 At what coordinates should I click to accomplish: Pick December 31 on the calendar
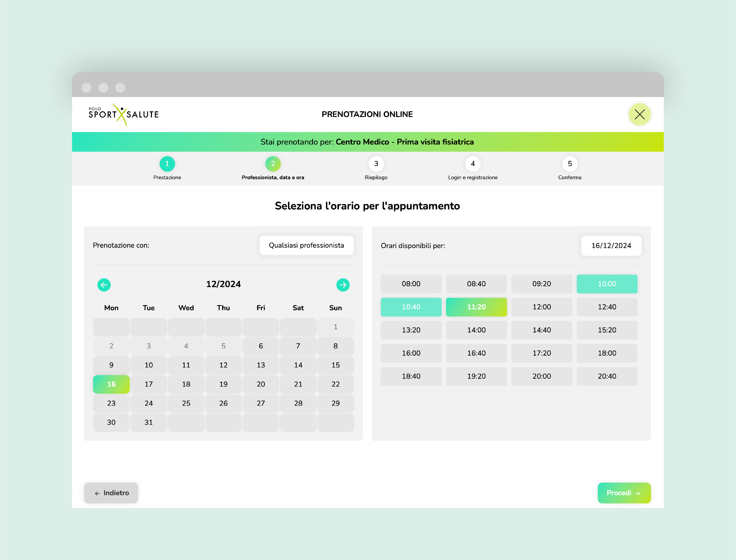pos(149,422)
